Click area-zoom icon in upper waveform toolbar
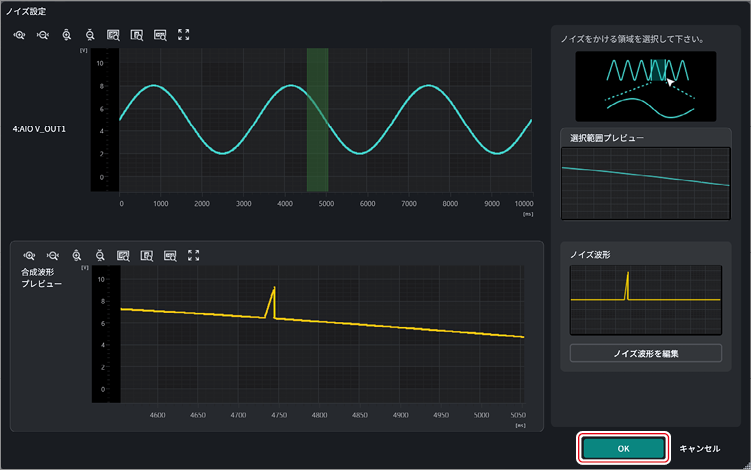Viewport: 751px width, 470px height. [x=113, y=35]
